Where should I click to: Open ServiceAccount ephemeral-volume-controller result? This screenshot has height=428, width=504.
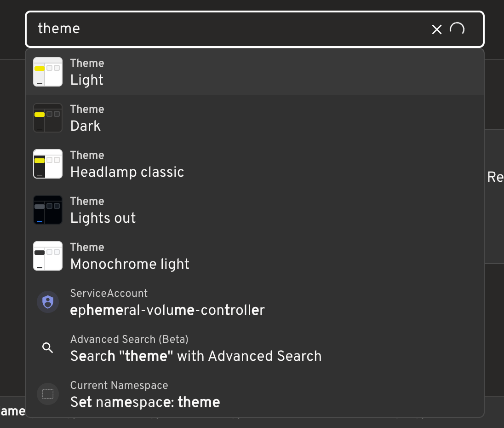[x=255, y=302]
